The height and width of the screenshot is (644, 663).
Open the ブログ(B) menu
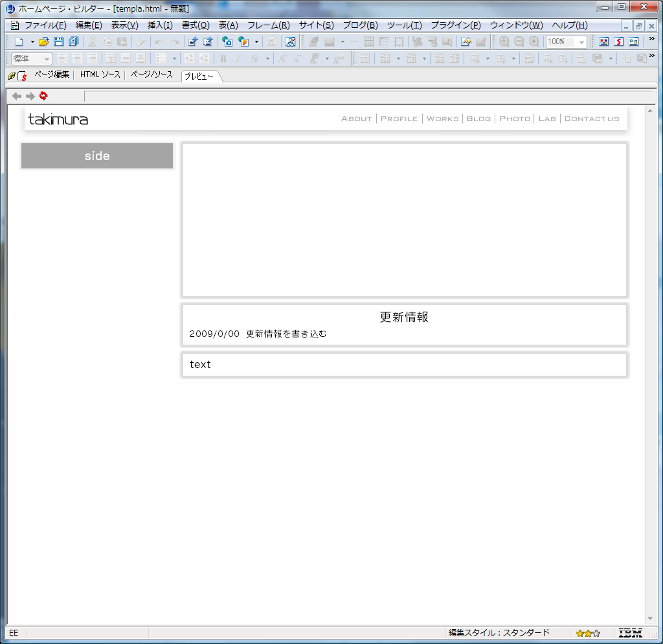pyautogui.click(x=360, y=25)
